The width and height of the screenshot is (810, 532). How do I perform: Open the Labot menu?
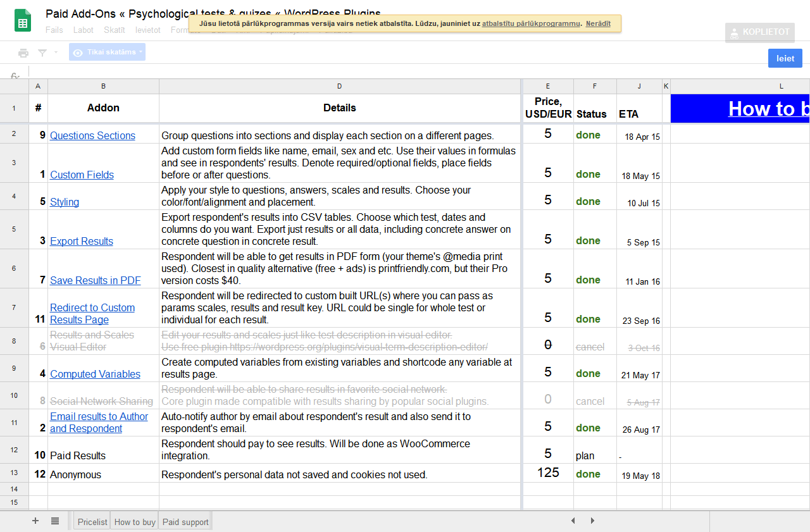[x=84, y=30]
